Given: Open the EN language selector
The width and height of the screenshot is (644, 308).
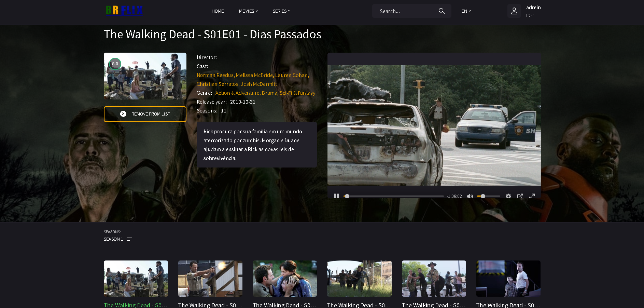Looking at the screenshot, I should click(x=466, y=11).
